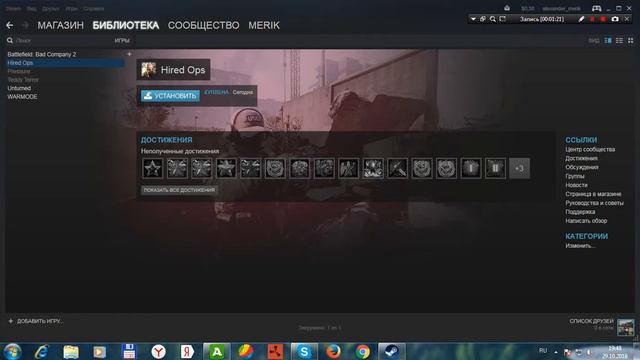The height and width of the screenshot is (360, 640).
Task: Click Изменить... under КАТЕГОРИИ
Action: click(580, 246)
